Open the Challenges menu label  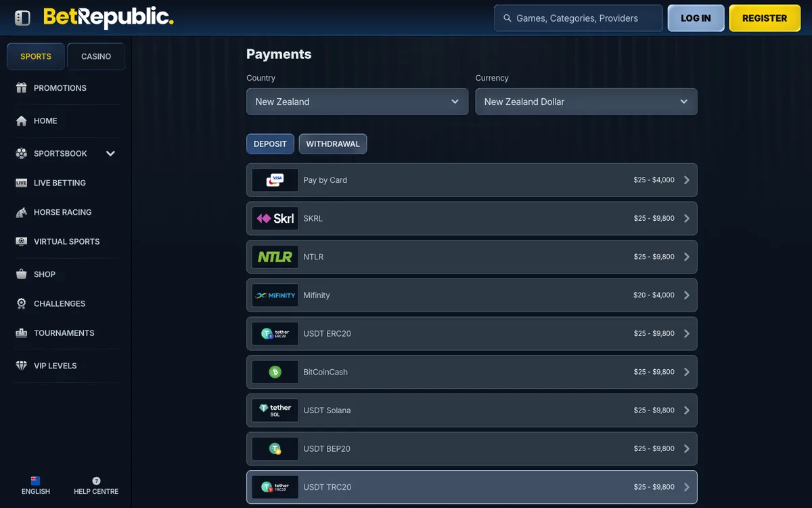pos(60,303)
